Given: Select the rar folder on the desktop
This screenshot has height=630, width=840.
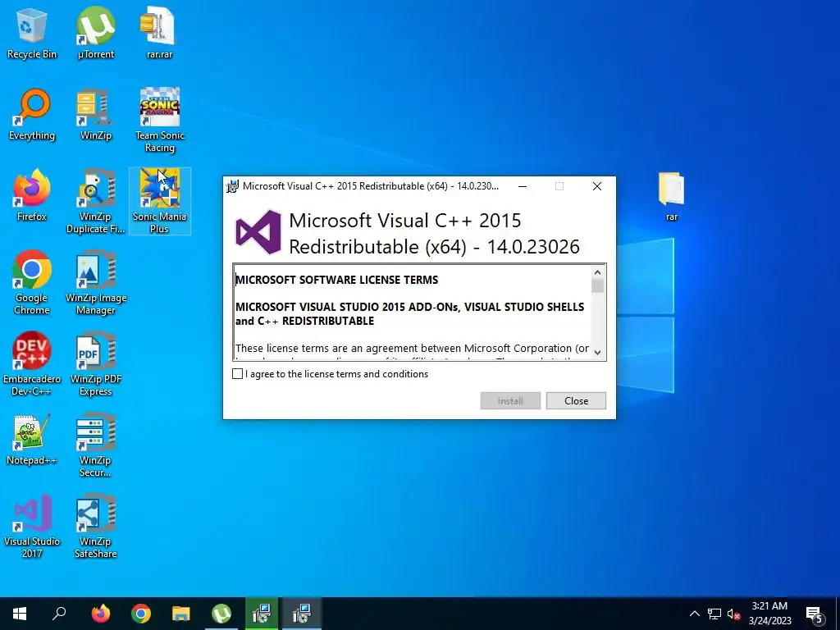Looking at the screenshot, I should 672,196.
